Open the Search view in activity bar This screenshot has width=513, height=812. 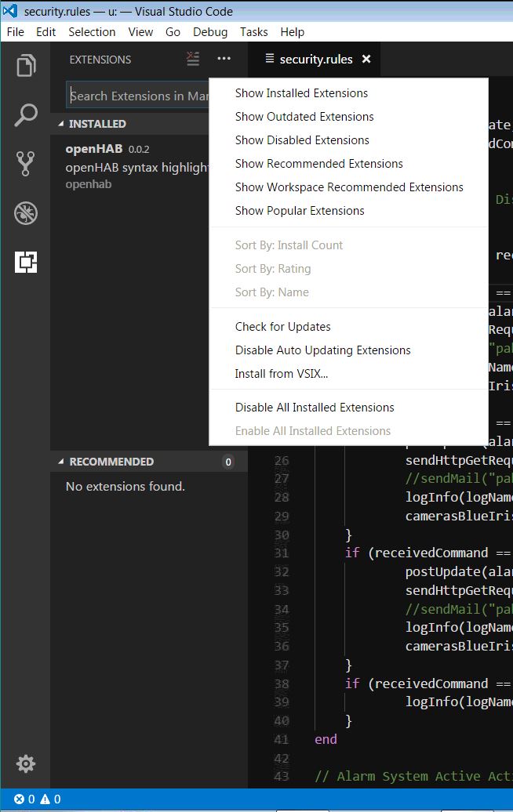(x=26, y=114)
